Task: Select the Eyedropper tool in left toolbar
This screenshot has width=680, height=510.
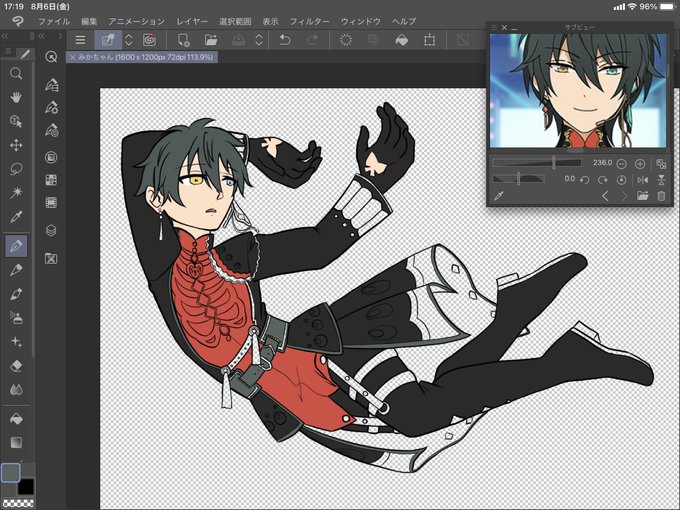Action: point(16,216)
